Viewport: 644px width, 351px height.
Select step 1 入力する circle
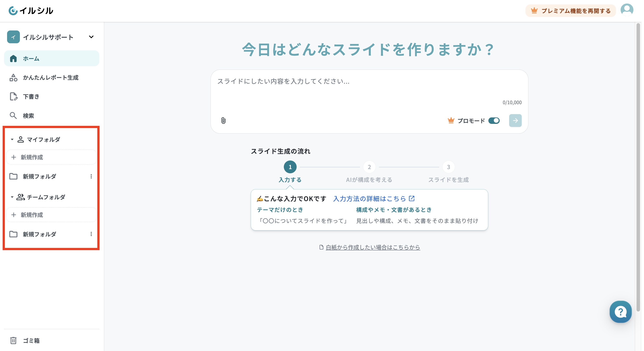290,167
